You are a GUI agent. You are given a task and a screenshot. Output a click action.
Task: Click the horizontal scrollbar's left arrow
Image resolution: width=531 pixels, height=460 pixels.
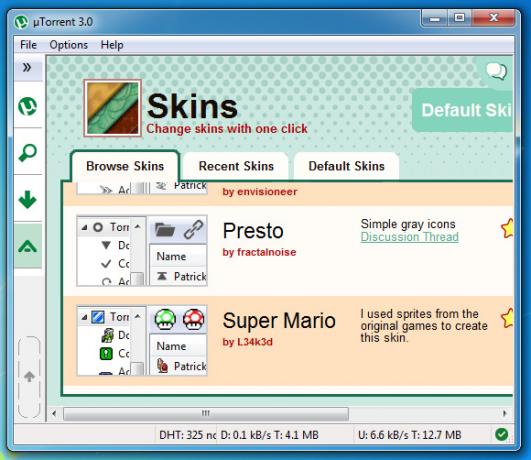[x=54, y=413]
